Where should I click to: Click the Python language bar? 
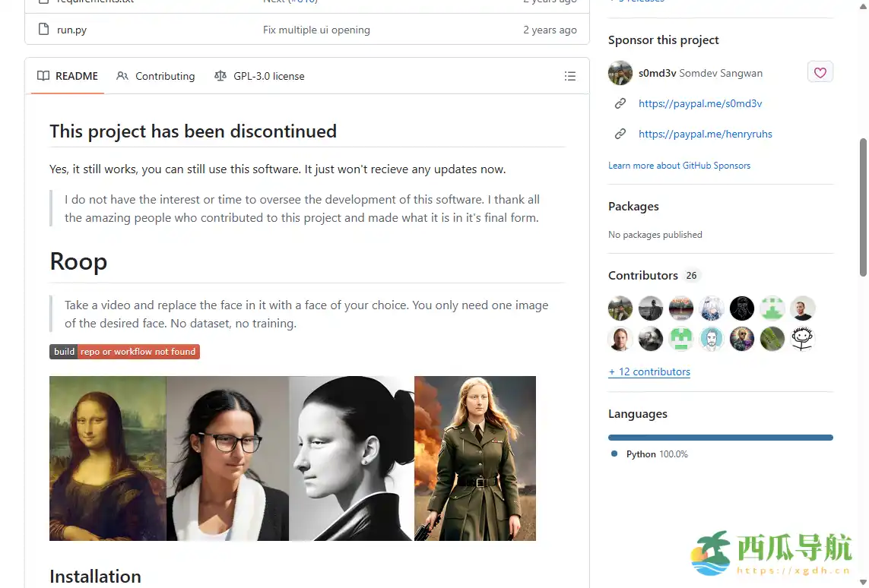721,438
